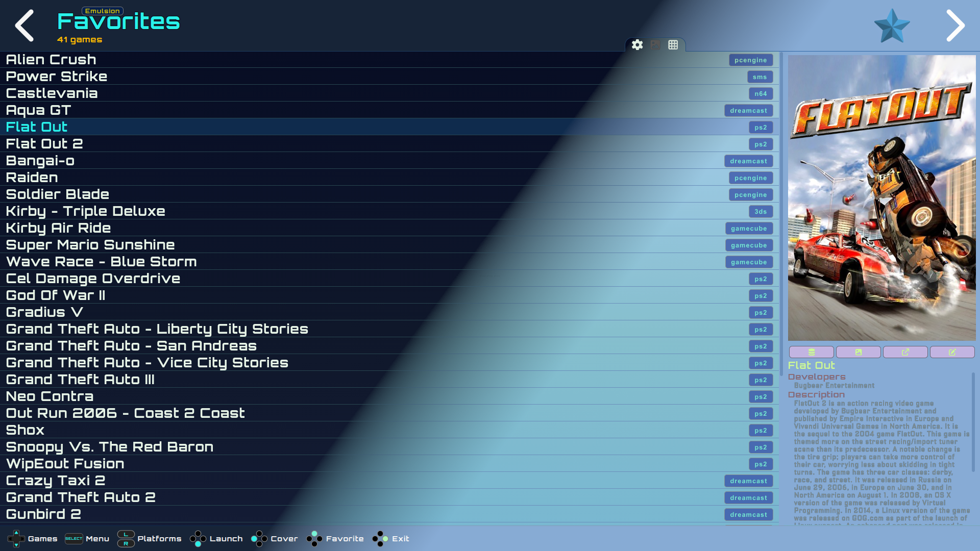
Task: Click the Exit control hint
Action: pyautogui.click(x=391, y=539)
